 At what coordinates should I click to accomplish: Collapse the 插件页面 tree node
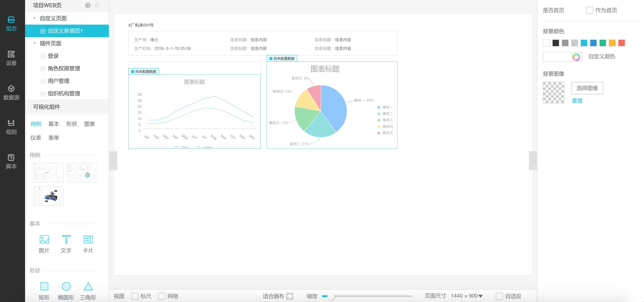34,43
